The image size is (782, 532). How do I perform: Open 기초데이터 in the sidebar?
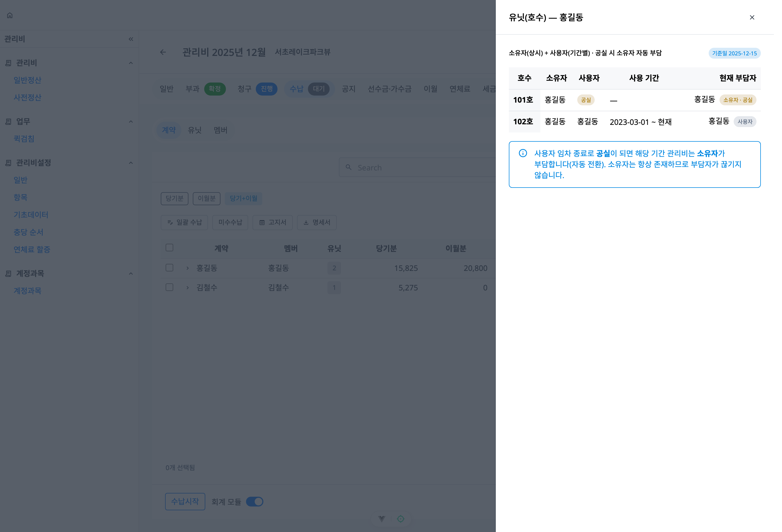31,215
